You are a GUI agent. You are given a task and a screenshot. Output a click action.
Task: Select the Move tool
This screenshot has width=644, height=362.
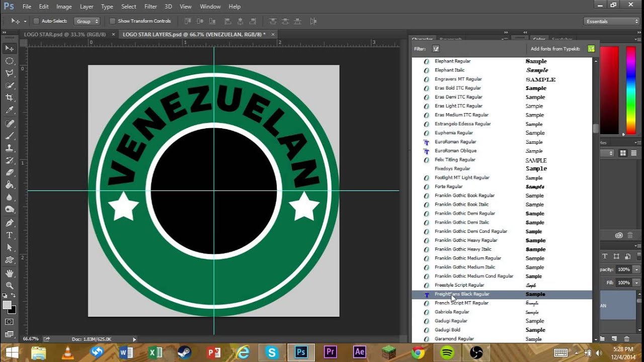[10, 48]
